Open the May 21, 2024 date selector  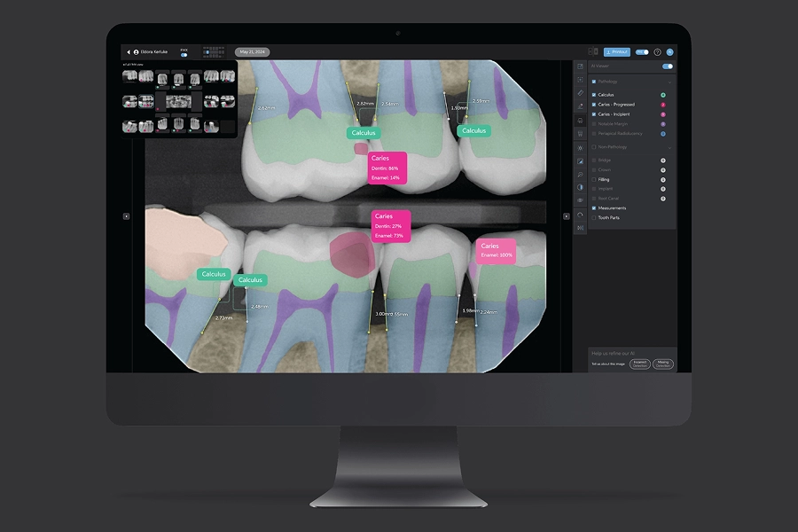click(251, 51)
